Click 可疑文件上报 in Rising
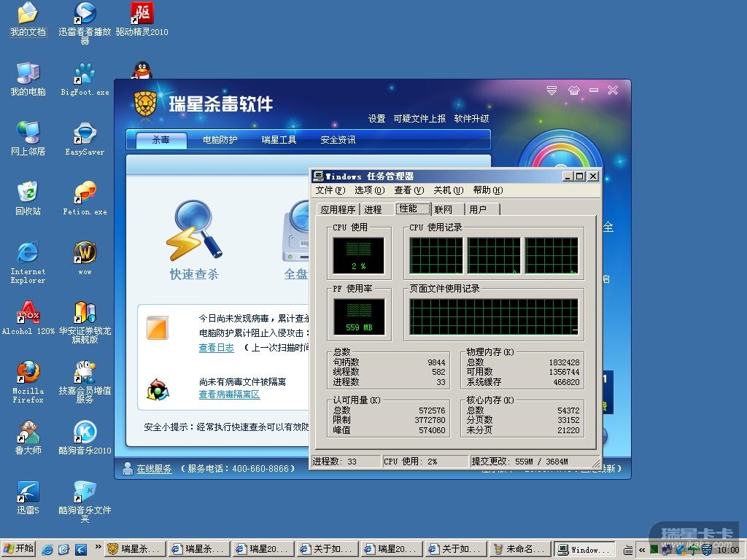 419,119
